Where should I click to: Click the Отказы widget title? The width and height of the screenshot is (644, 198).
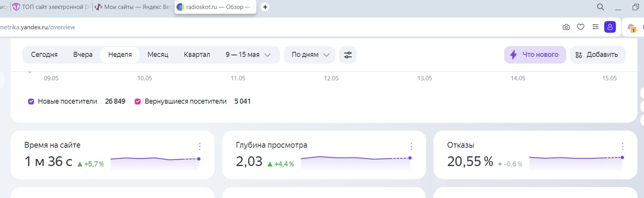(x=460, y=145)
